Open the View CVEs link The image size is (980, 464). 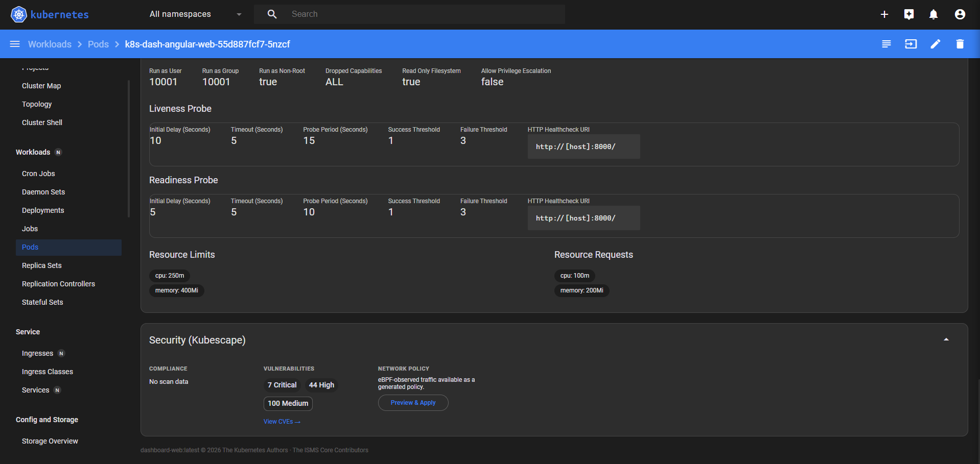click(x=282, y=422)
